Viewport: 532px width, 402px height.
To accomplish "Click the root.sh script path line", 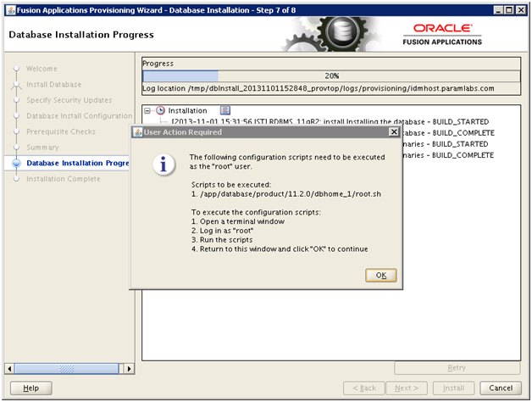I will coord(286,194).
